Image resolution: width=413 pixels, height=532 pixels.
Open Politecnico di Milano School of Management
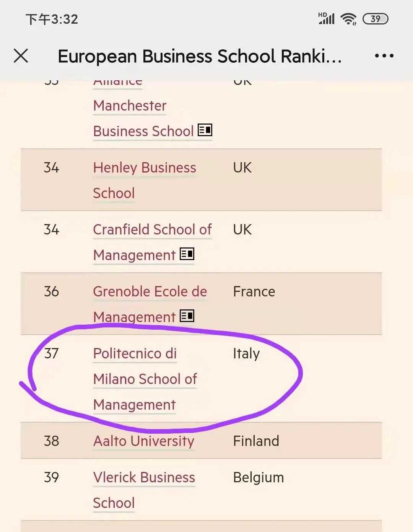coord(145,379)
